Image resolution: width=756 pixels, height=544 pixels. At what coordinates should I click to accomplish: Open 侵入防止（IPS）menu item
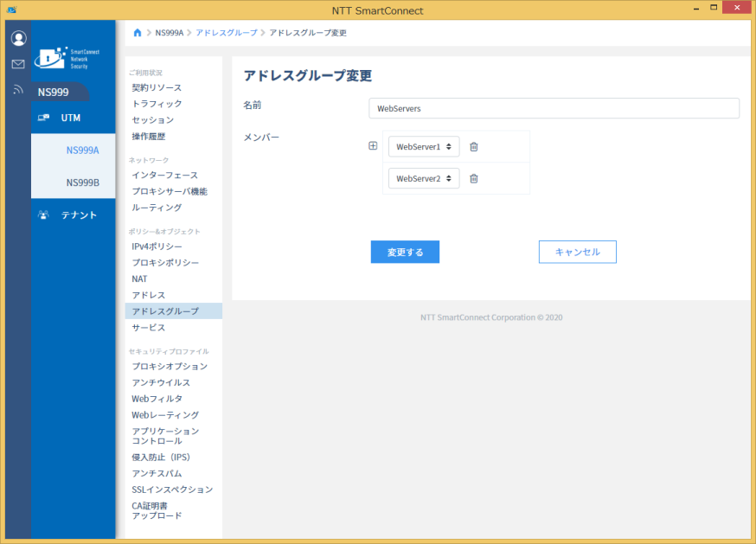pos(161,458)
